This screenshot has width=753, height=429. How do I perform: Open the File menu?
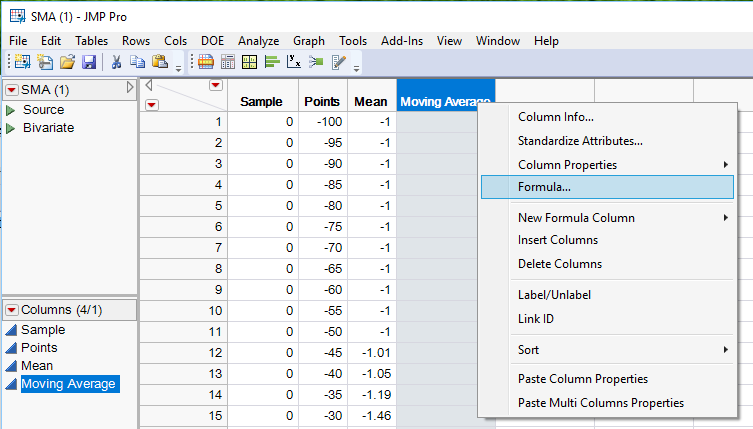click(18, 41)
